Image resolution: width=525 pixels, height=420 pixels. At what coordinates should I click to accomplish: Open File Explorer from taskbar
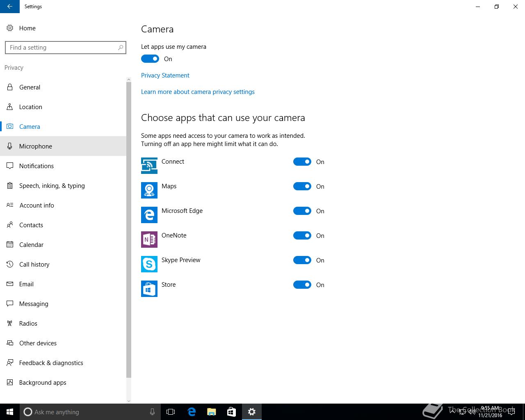coord(212,412)
